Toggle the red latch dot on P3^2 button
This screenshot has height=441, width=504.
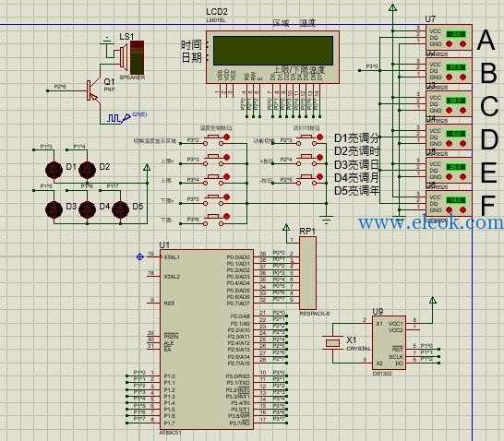tap(226, 137)
